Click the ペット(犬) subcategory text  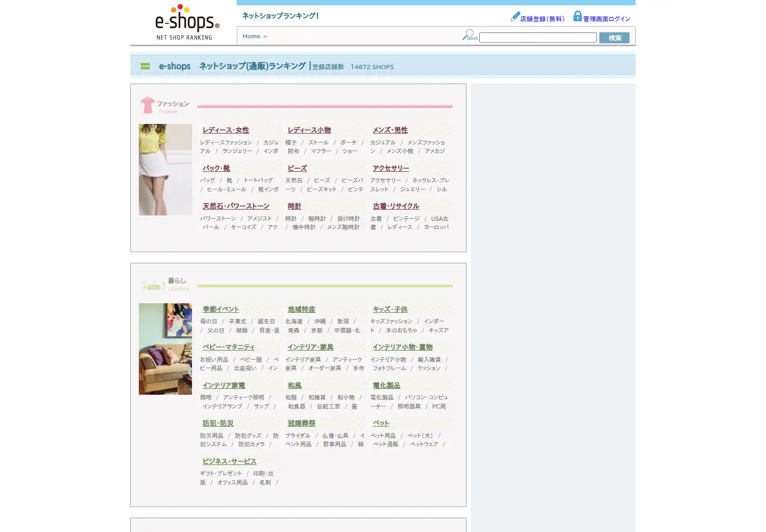coord(420,436)
